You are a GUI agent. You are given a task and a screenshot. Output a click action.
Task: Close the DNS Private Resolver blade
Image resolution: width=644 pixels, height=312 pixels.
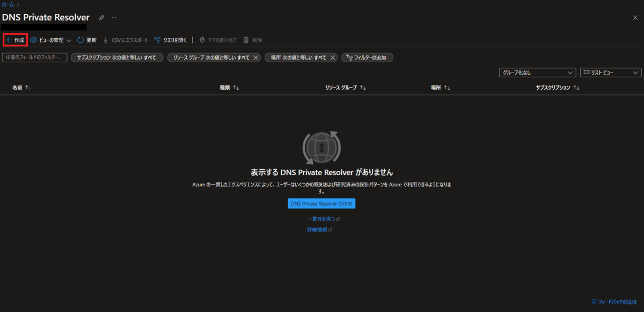pos(635,18)
